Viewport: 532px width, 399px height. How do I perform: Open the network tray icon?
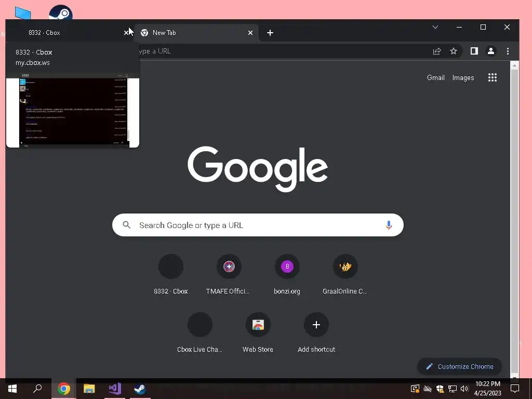point(453,389)
